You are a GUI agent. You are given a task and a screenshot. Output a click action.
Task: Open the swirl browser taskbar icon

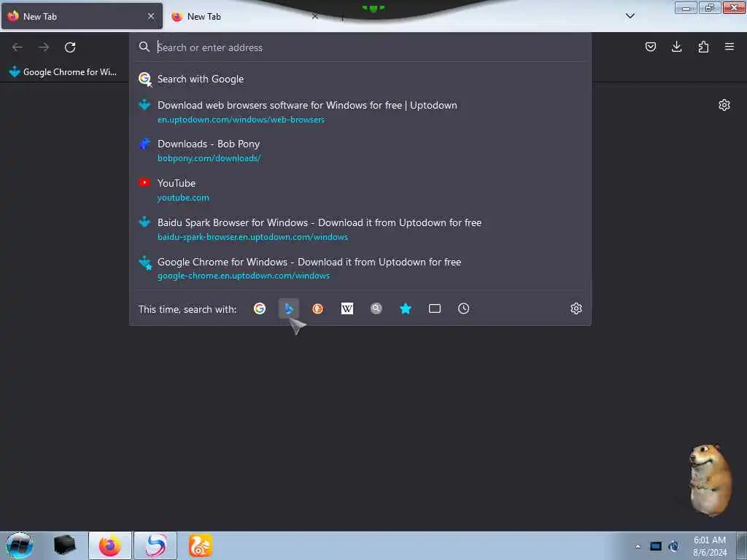(x=155, y=545)
